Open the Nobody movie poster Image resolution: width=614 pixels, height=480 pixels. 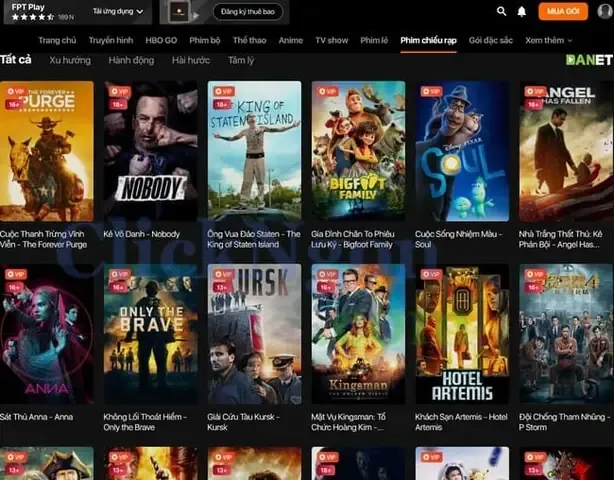pyautogui.click(x=151, y=151)
